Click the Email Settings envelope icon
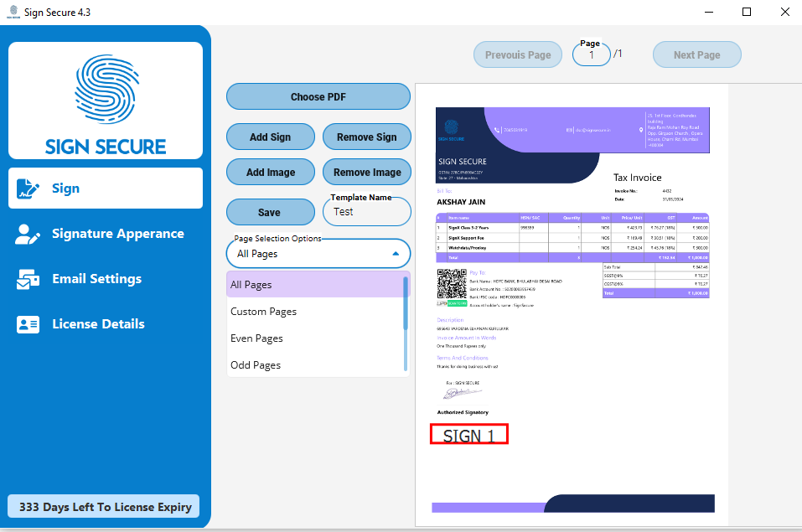Image resolution: width=802 pixels, height=532 pixels. point(28,279)
